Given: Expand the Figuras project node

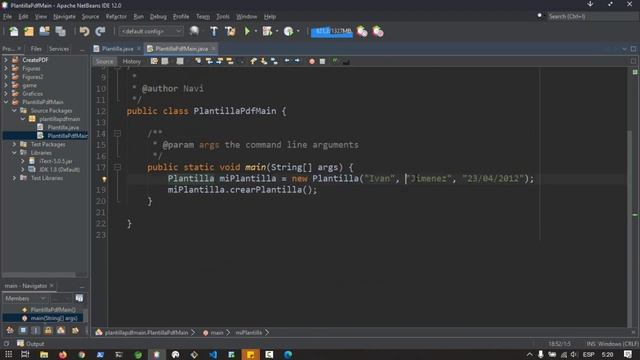Looking at the screenshot, I should point(6,69).
